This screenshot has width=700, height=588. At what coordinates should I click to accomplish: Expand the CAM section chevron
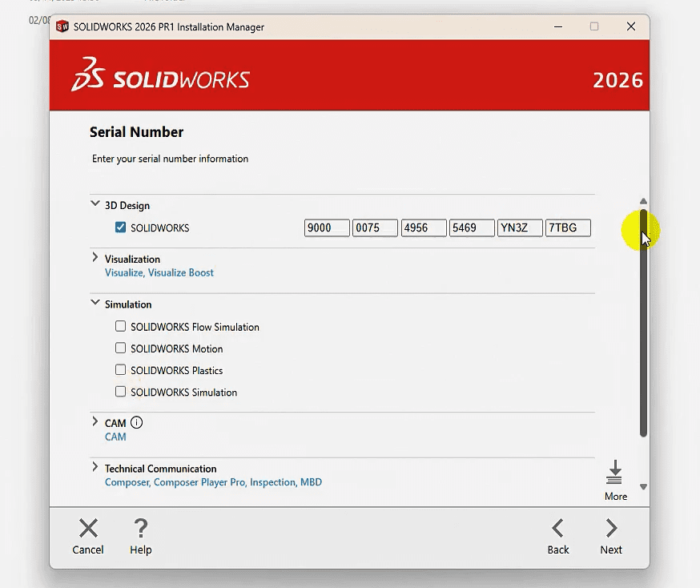tap(95, 421)
